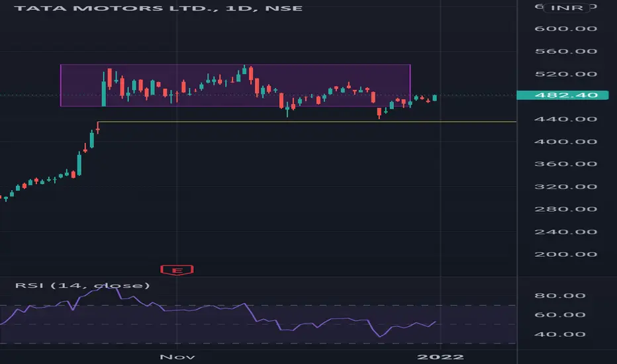
Task: Click the 600.00 price axis label
Action: pos(565,28)
